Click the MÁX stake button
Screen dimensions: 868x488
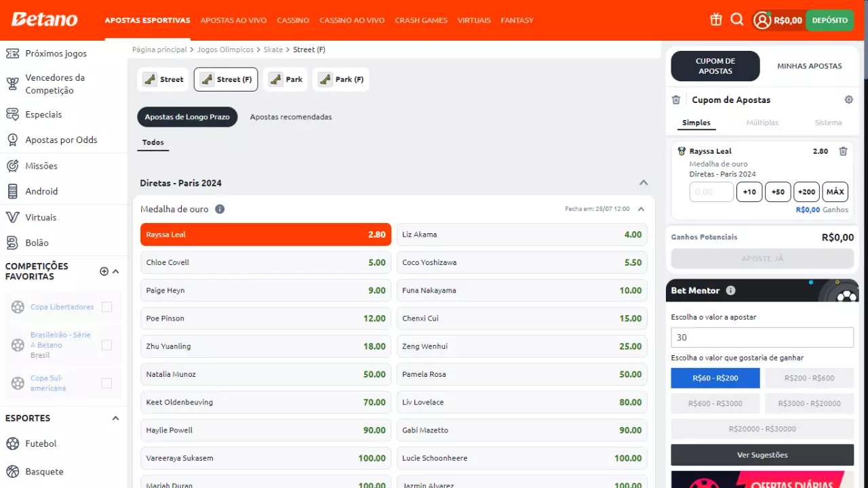835,192
